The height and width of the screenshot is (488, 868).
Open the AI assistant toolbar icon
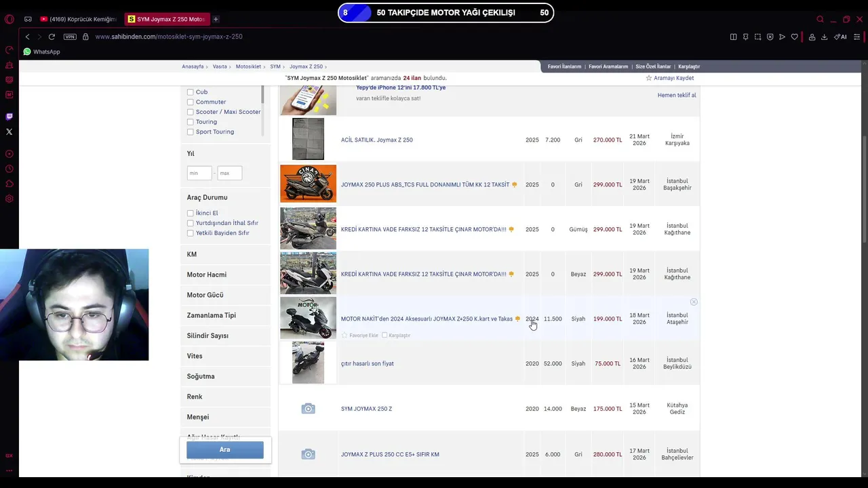tap(840, 37)
